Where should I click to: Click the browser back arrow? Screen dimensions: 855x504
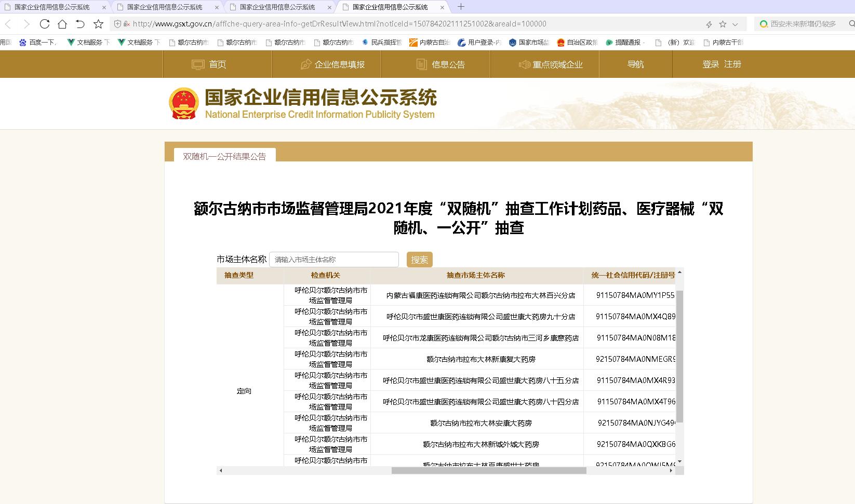[8, 24]
